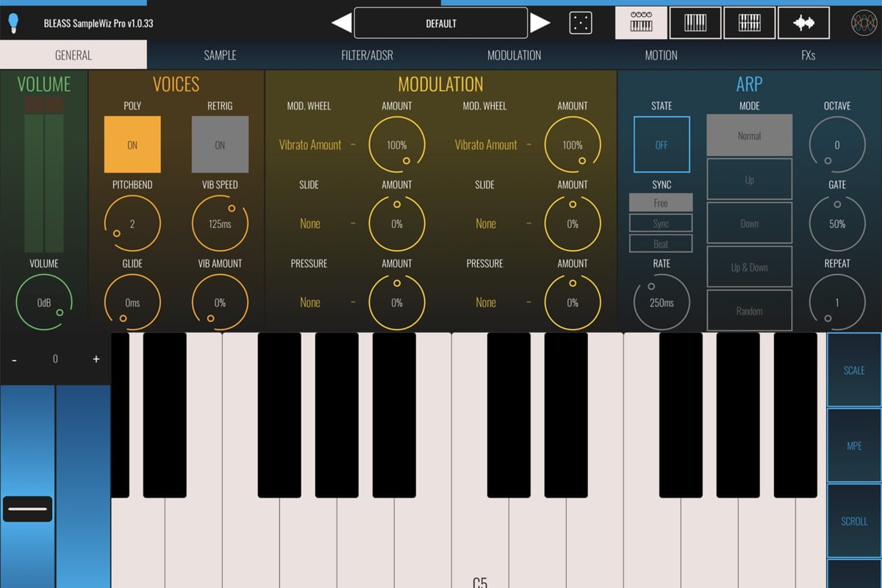Viewport: 882px width, 588px height.
Task: Open left PRESSURE None selector
Action: tap(310, 302)
